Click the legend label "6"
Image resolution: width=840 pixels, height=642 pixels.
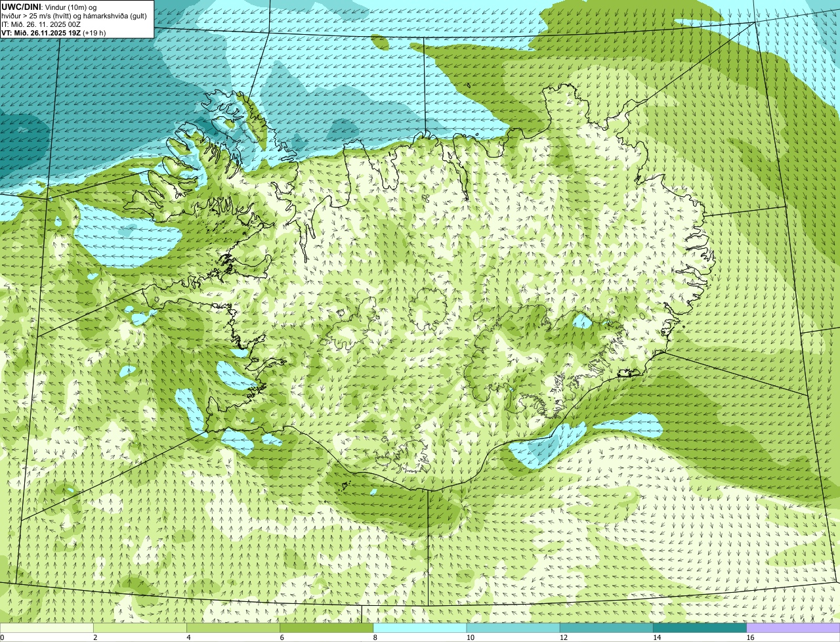point(282,637)
